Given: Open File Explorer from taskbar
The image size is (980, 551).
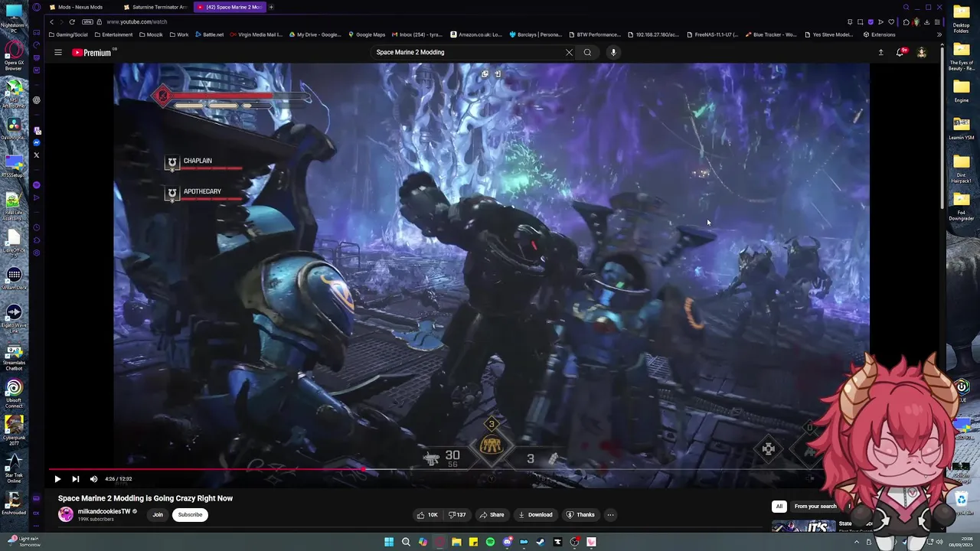Looking at the screenshot, I should pos(456,542).
